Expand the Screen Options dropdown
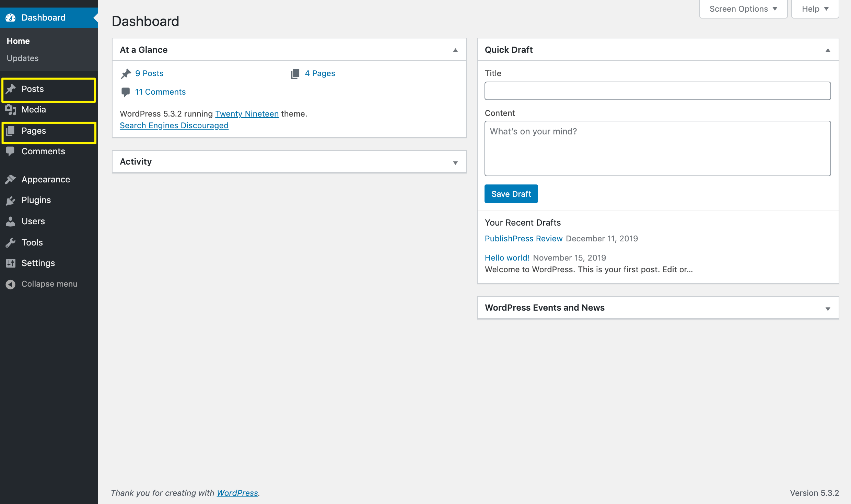Viewport: 851px width, 504px height. (x=743, y=9)
